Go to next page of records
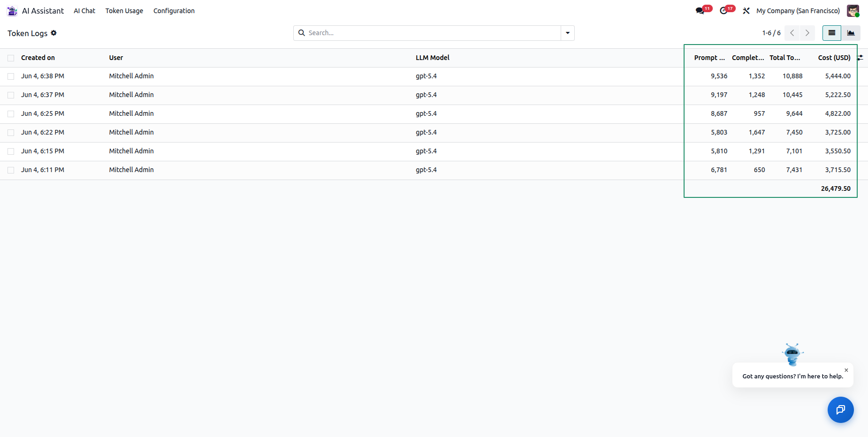868x437 pixels. (x=807, y=33)
